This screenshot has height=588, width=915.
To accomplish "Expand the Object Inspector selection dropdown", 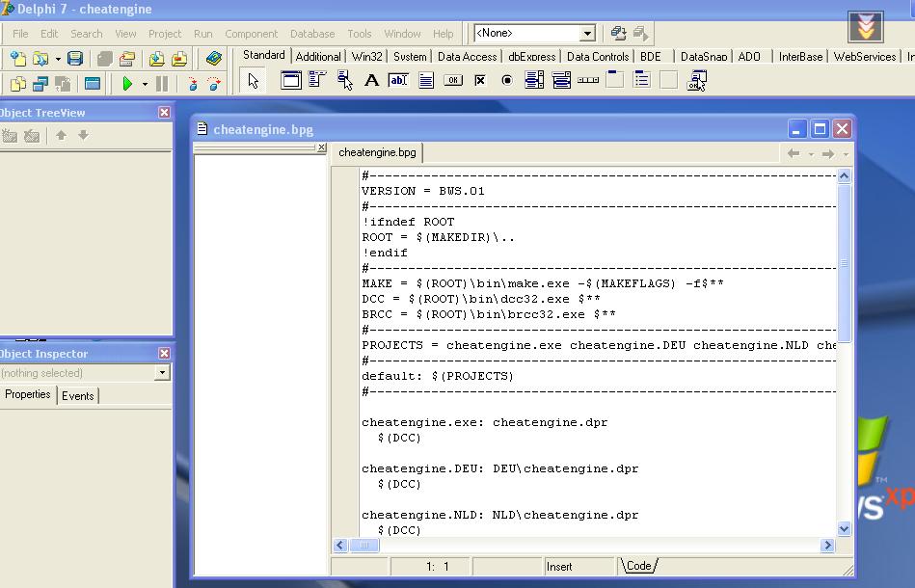I will (162, 373).
